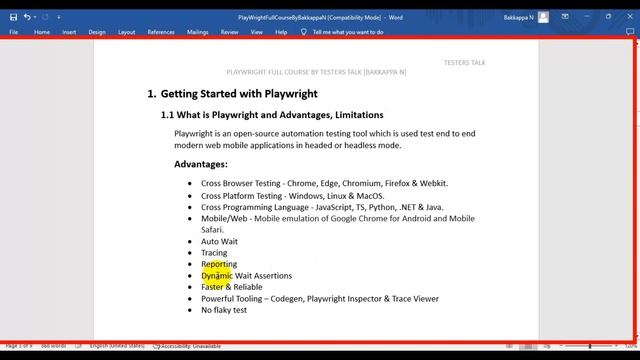Click the zoom slider handle in status bar
The height and width of the screenshot is (360, 640).
click(590, 346)
